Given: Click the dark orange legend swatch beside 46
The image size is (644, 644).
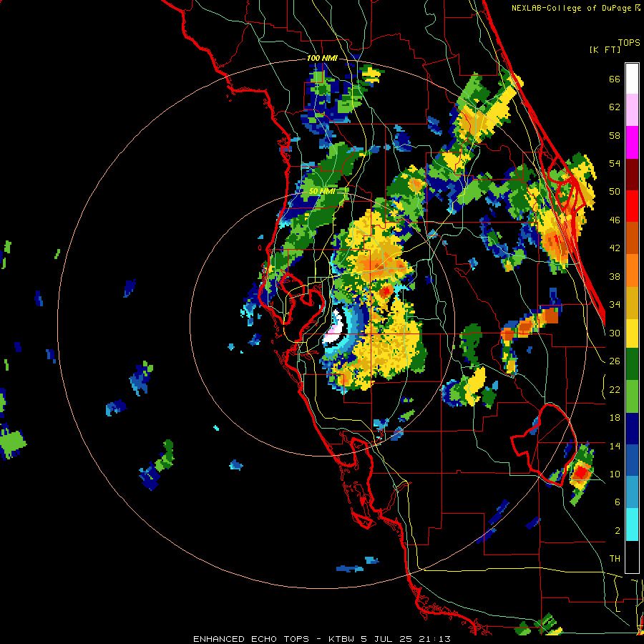Looking at the screenshot, I should coord(632,238).
